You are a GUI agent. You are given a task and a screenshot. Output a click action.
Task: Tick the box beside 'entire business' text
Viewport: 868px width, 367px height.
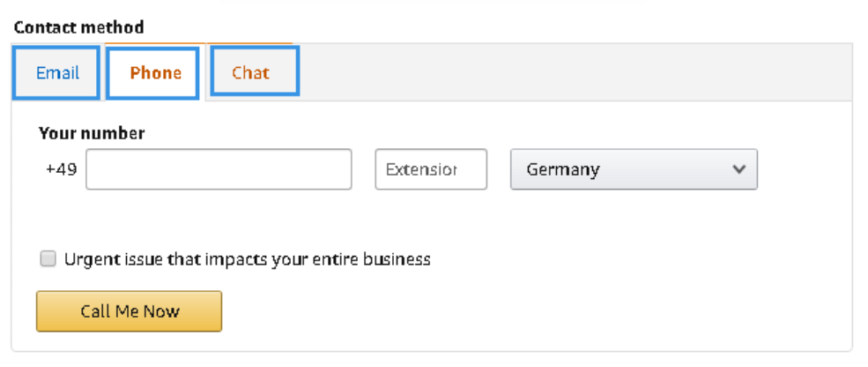[x=48, y=259]
